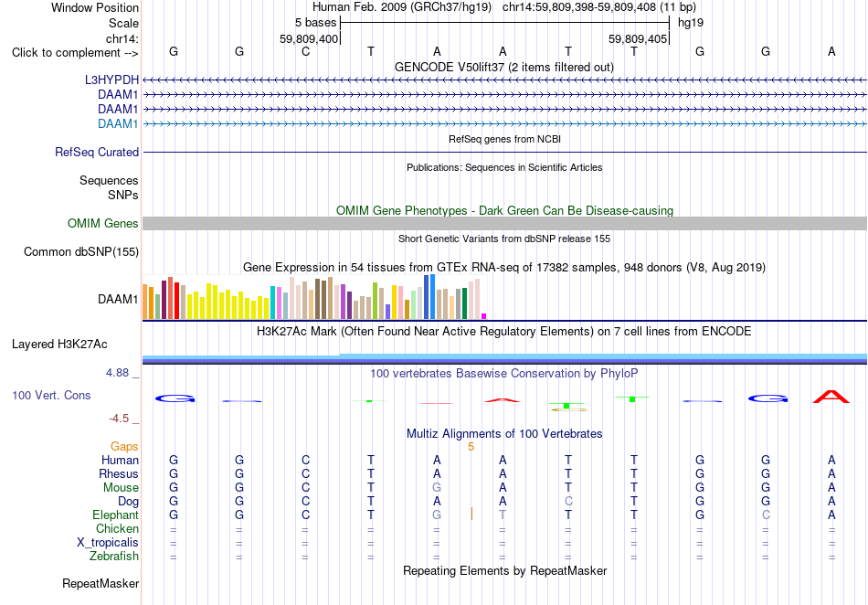Click the 59,809,400 position marker

308,38
